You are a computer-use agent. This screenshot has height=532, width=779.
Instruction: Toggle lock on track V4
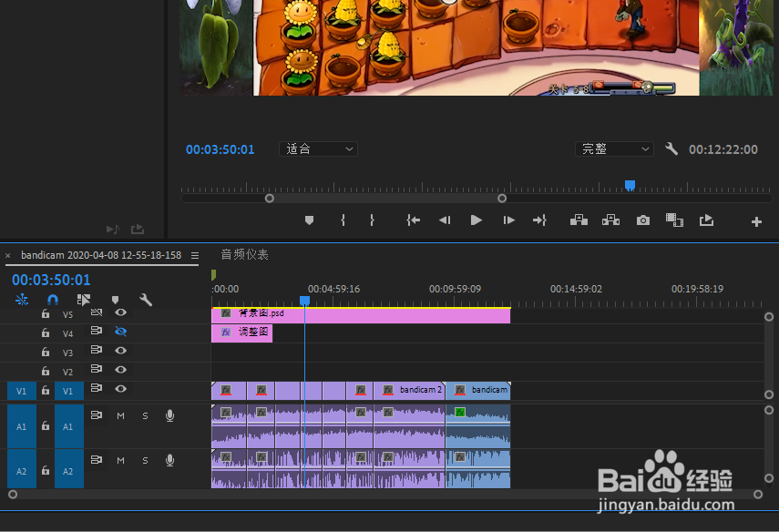click(x=46, y=332)
